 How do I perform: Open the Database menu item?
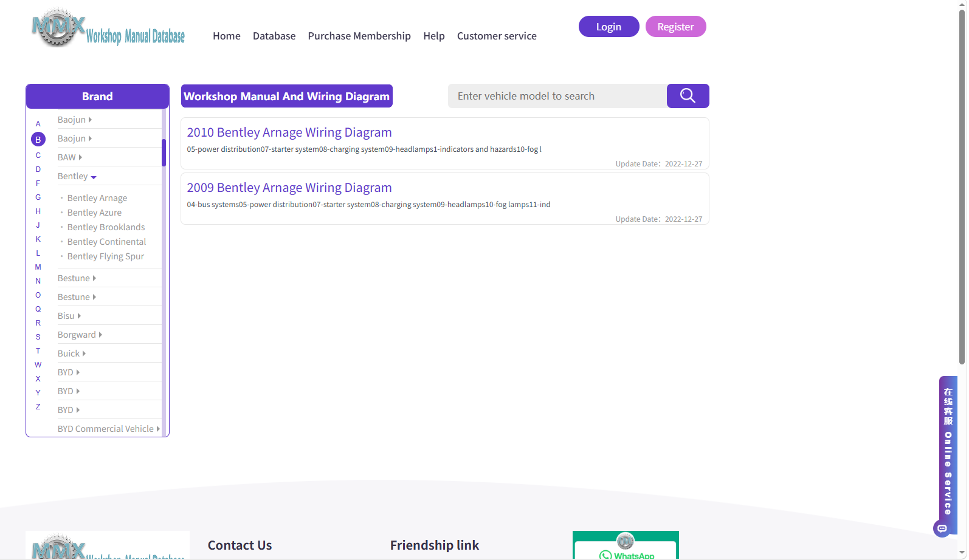274,36
